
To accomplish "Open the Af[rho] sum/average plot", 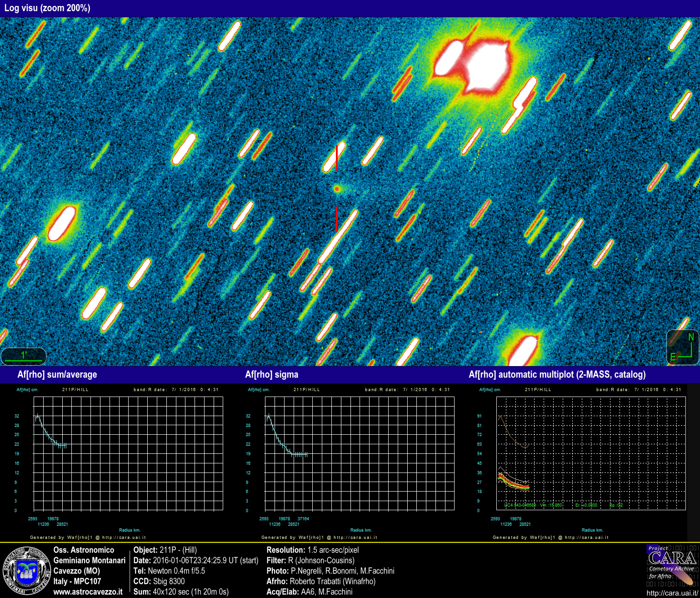I will point(128,453).
